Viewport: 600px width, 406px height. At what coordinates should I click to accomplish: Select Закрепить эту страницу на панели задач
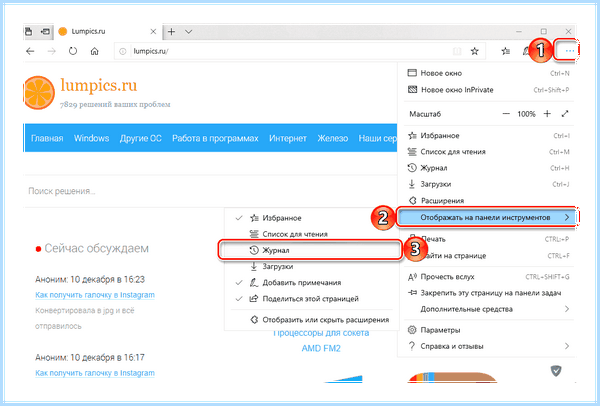pos(489,293)
